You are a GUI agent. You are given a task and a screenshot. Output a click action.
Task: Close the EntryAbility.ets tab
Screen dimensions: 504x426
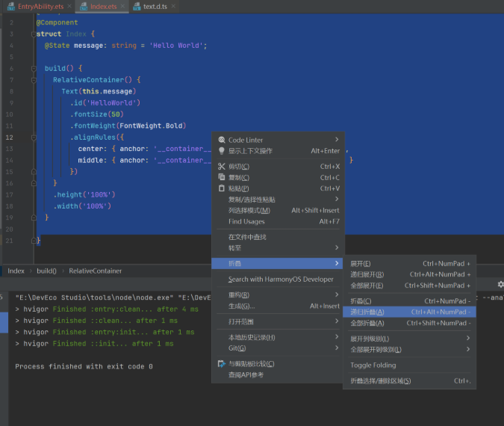[x=69, y=6]
